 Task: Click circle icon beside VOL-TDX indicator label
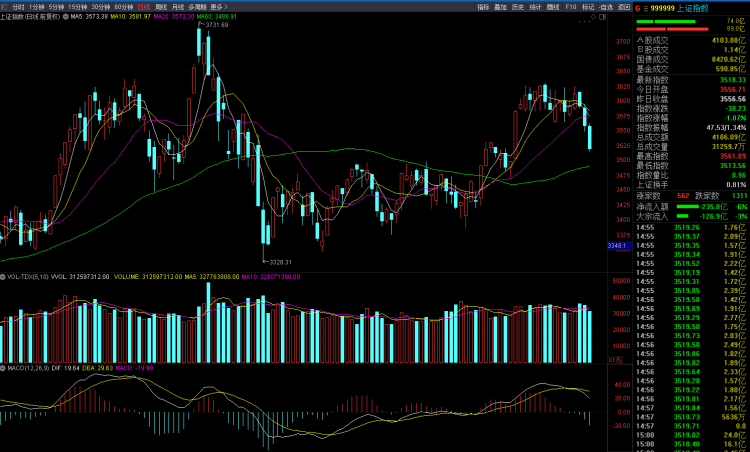pyautogui.click(x=4, y=275)
